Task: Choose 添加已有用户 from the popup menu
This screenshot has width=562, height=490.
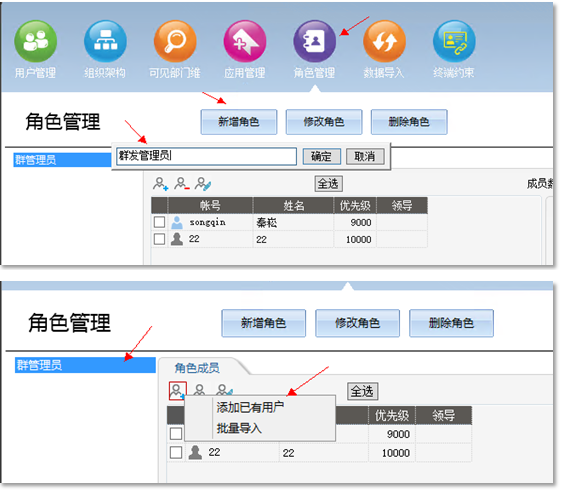Action: coord(250,407)
